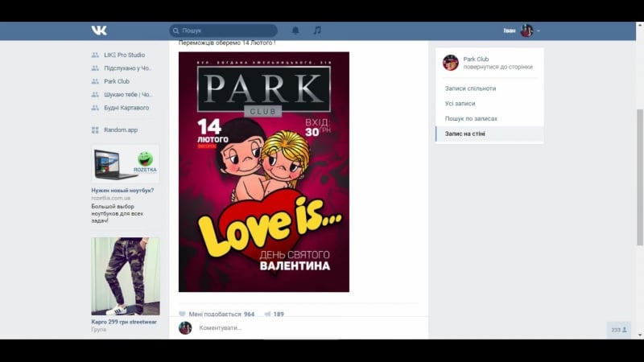Open Park Club avatar in right panel
The height and width of the screenshot is (362, 644).
(451, 63)
